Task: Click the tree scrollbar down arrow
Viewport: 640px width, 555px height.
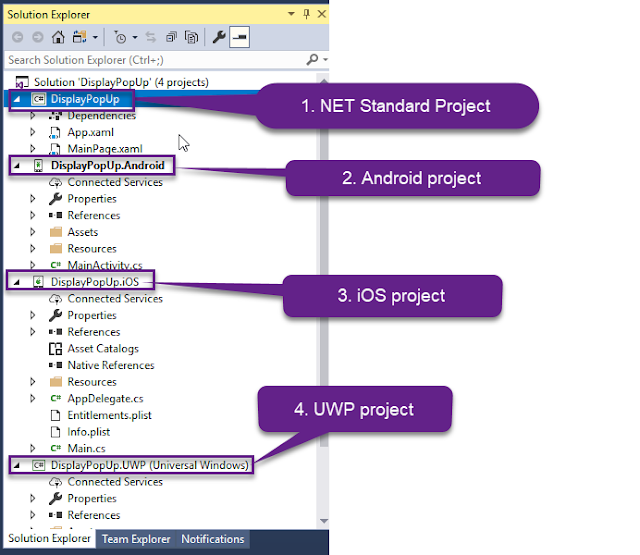Action: [324, 521]
